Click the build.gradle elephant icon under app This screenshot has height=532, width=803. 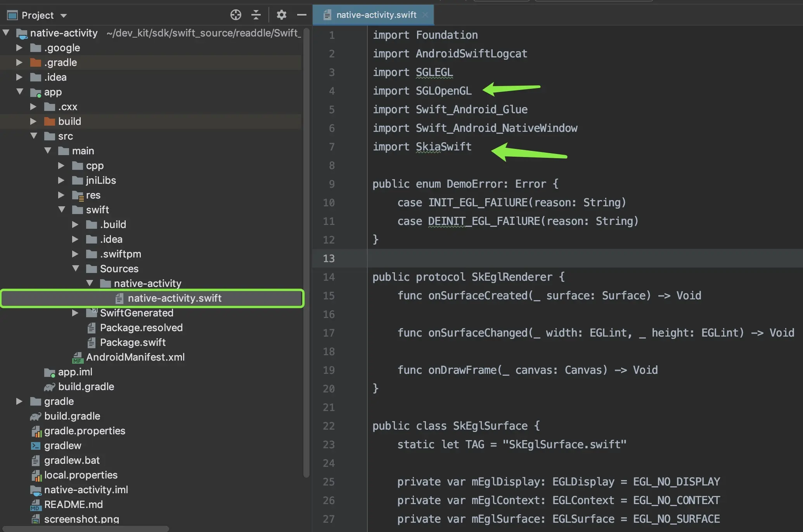pos(49,387)
